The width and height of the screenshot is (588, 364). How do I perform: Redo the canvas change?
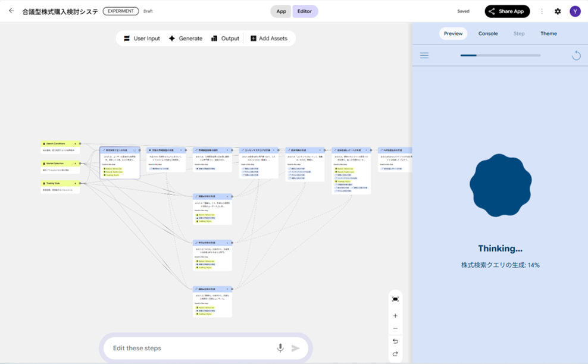[x=395, y=354]
